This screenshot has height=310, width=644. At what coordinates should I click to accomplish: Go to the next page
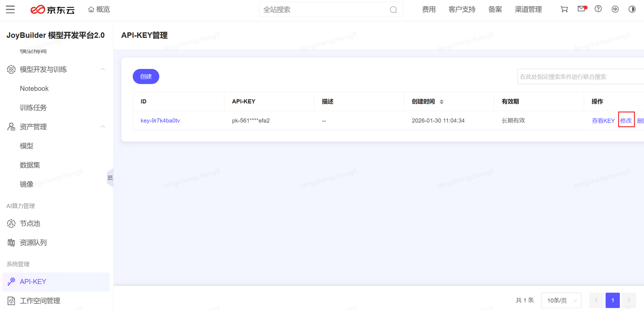[x=629, y=300]
